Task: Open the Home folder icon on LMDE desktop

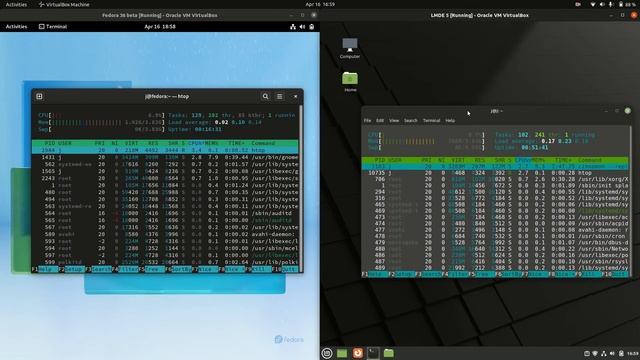Action: [x=350, y=82]
